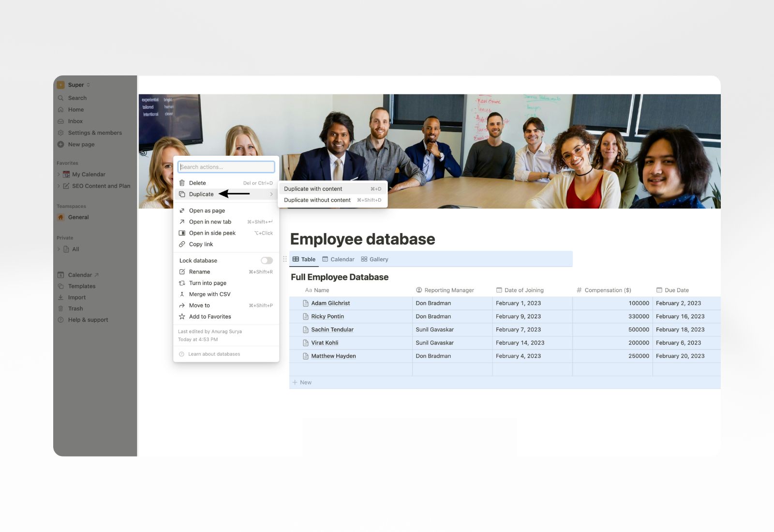Click the Merge with CSV icon
Screen dimensions: 774x532
tap(182, 294)
